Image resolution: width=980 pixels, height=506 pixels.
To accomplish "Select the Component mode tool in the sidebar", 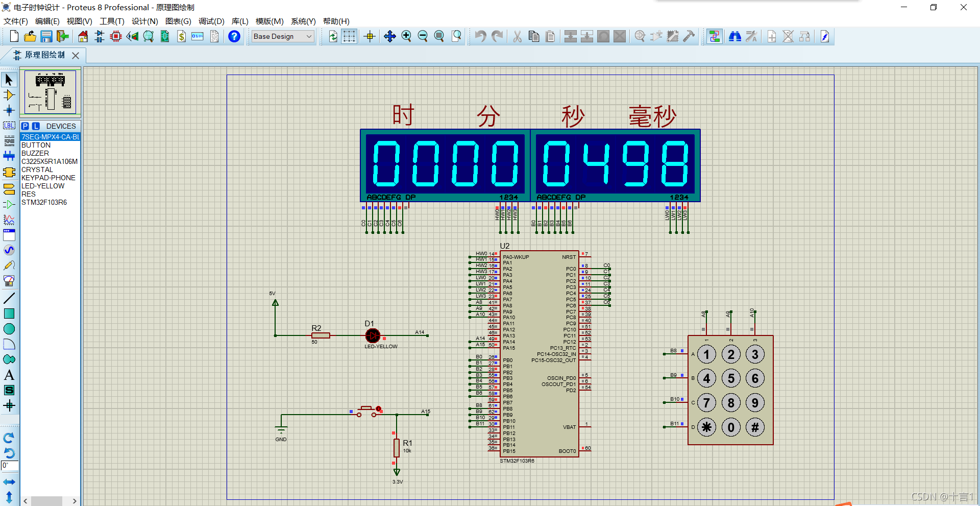I will (x=9, y=95).
